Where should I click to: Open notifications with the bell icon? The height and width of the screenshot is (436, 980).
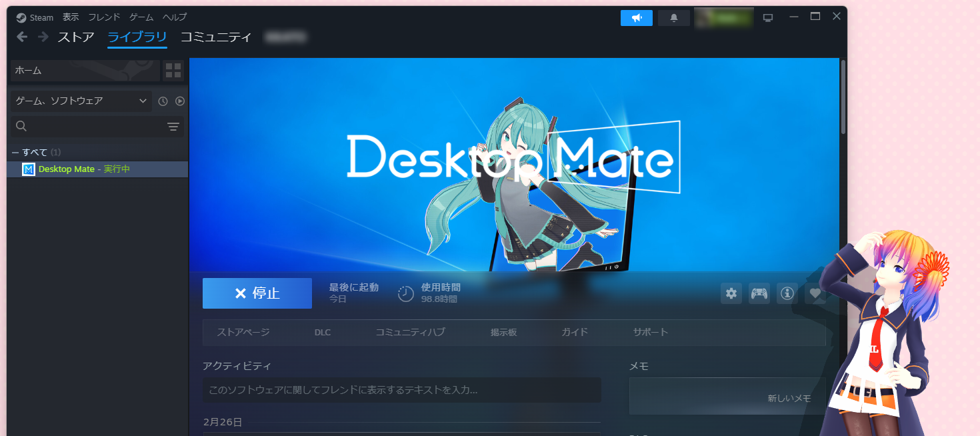673,17
